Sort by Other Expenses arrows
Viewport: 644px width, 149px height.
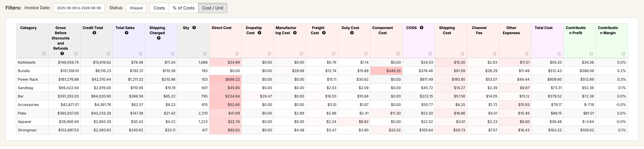tap(527, 54)
